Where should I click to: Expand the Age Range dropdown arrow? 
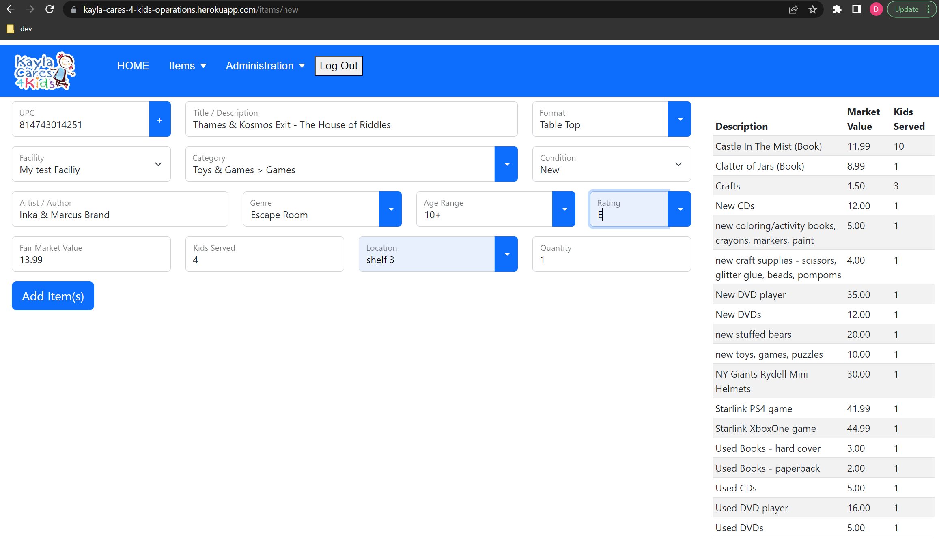pyautogui.click(x=564, y=209)
